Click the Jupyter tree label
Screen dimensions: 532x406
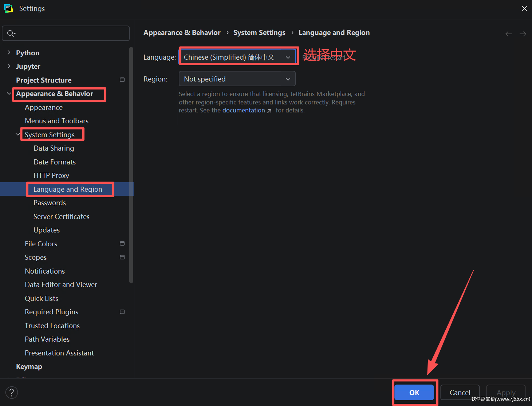pyautogui.click(x=28, y=66)
